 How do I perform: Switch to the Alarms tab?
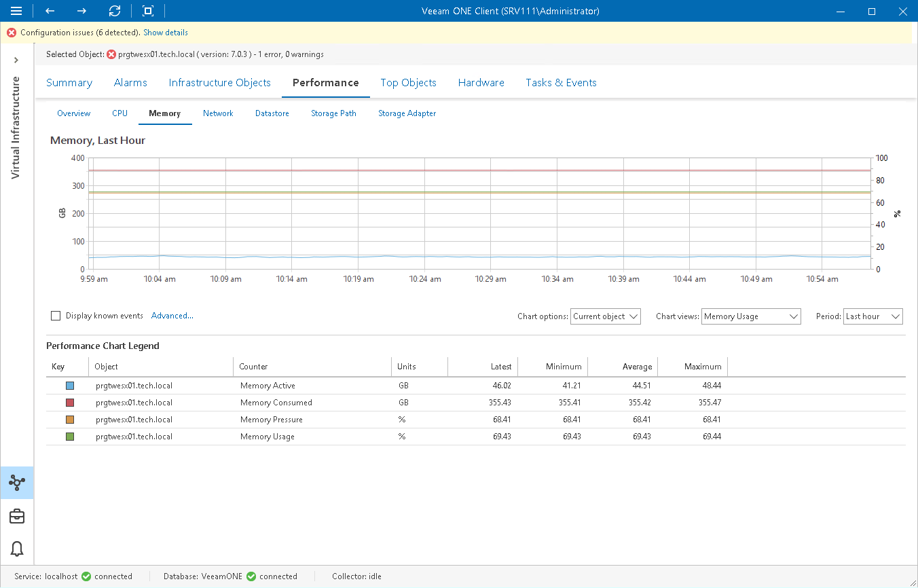tap(130, 82)
